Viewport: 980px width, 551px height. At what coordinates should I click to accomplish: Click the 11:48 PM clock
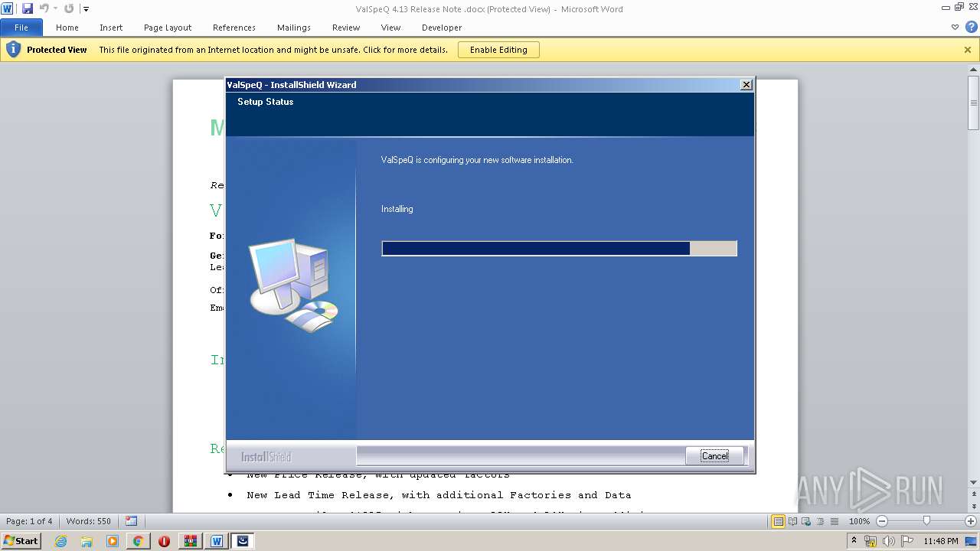tap(941, 541)
